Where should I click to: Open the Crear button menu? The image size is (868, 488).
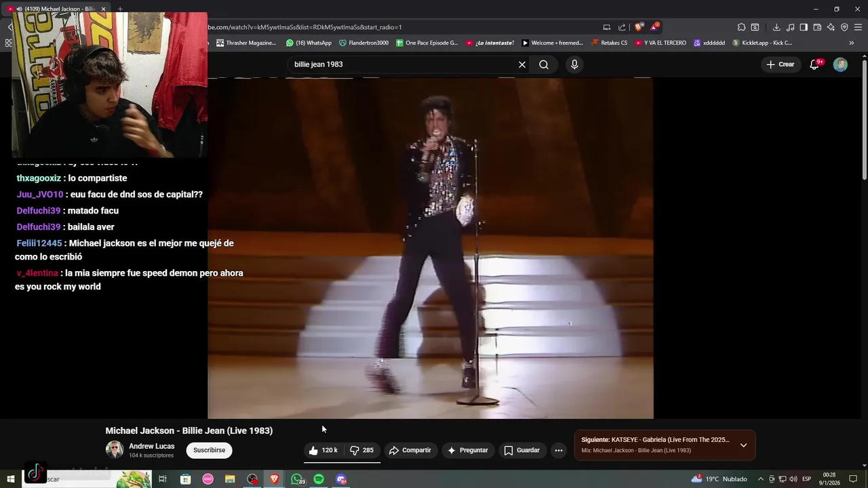point(780,64)
